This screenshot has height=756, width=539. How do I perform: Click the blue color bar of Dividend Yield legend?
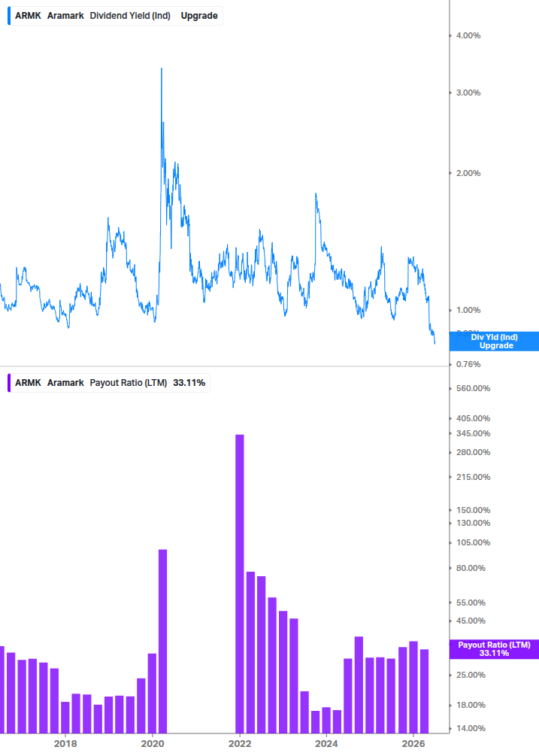[9, 16]
